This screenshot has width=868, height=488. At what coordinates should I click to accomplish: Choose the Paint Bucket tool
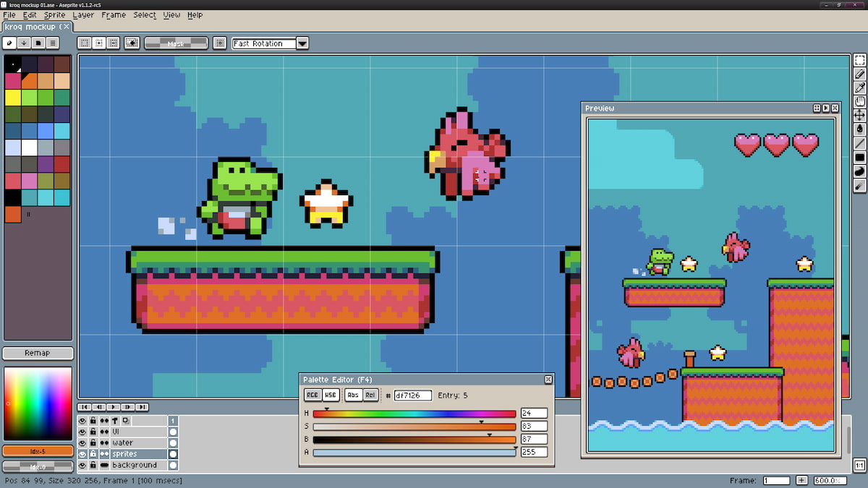859,129
